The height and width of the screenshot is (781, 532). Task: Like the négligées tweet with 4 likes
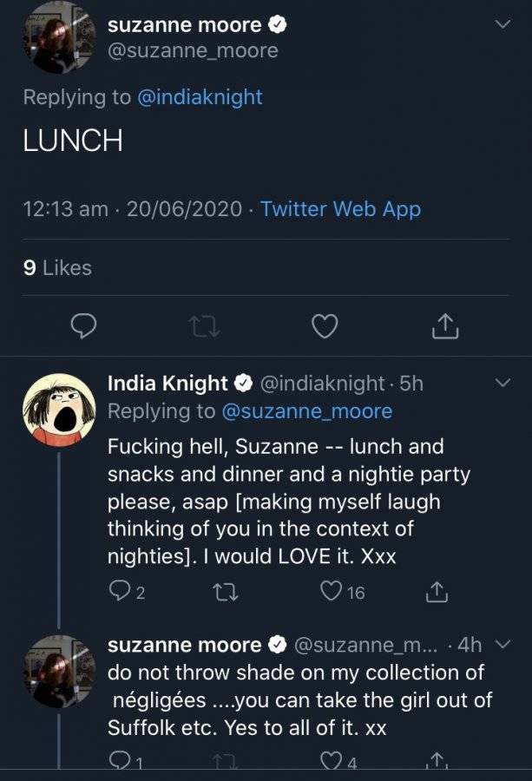click(331, 760)
